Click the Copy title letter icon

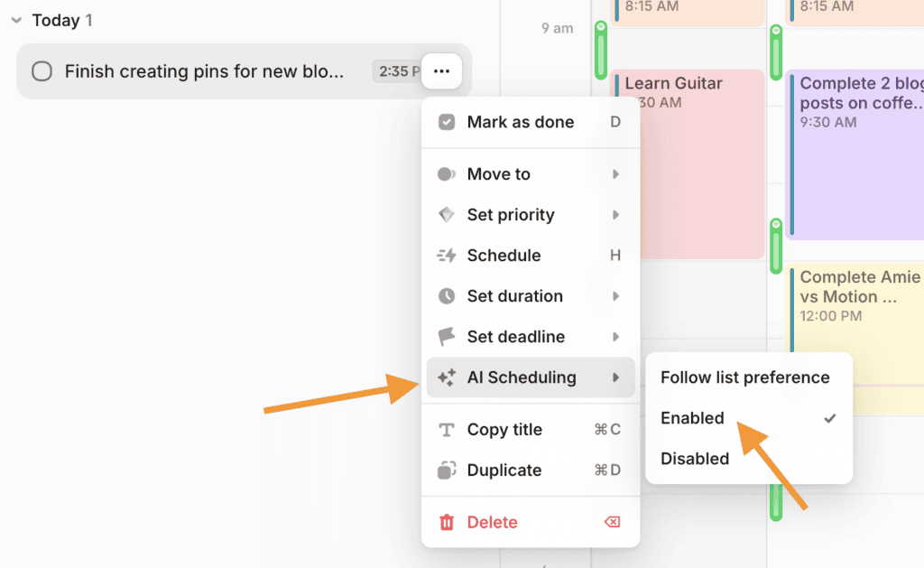446,429
